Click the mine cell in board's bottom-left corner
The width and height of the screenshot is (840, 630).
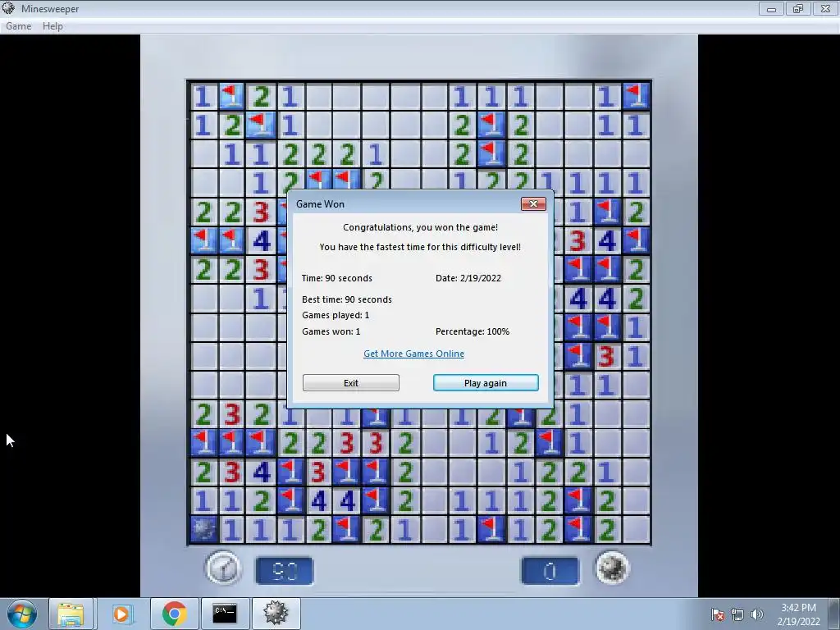203,530
